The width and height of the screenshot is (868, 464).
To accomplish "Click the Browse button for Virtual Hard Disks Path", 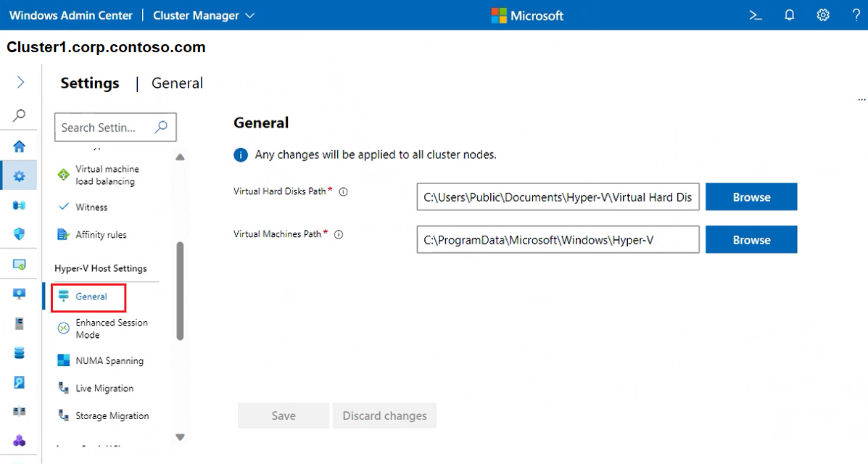I will 751,196.
